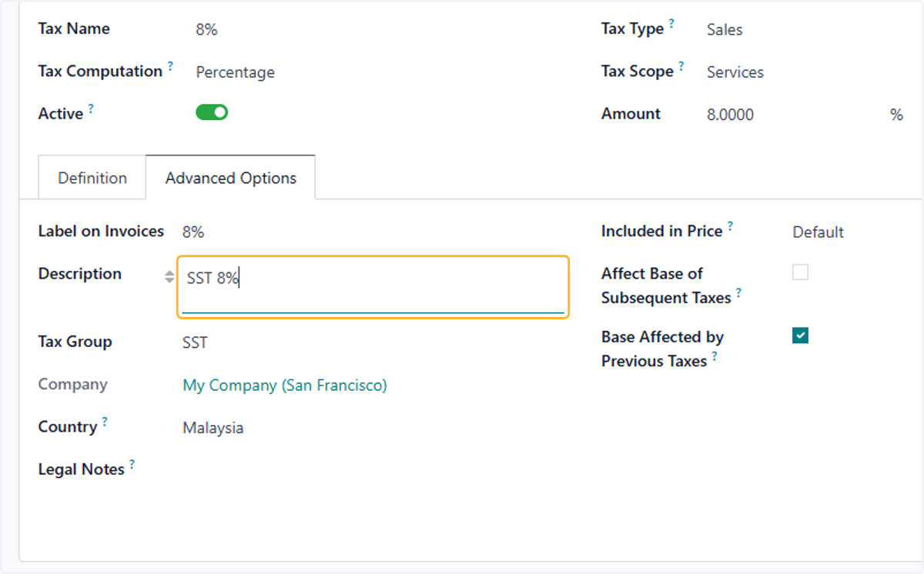This screenshot has width=924, height=574.
Task: Show help for Affect Base of Subsequent Taxes
Action: pos(738,292)
